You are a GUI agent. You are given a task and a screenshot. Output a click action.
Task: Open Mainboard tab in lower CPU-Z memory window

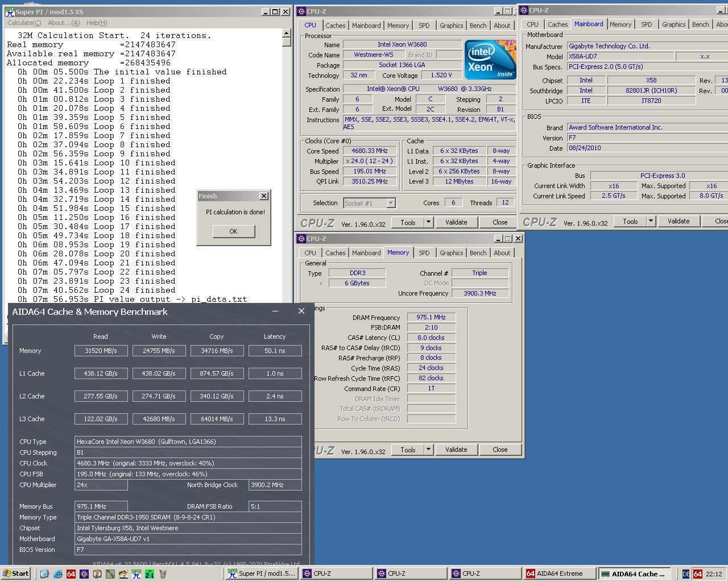(x=366, y=253)
